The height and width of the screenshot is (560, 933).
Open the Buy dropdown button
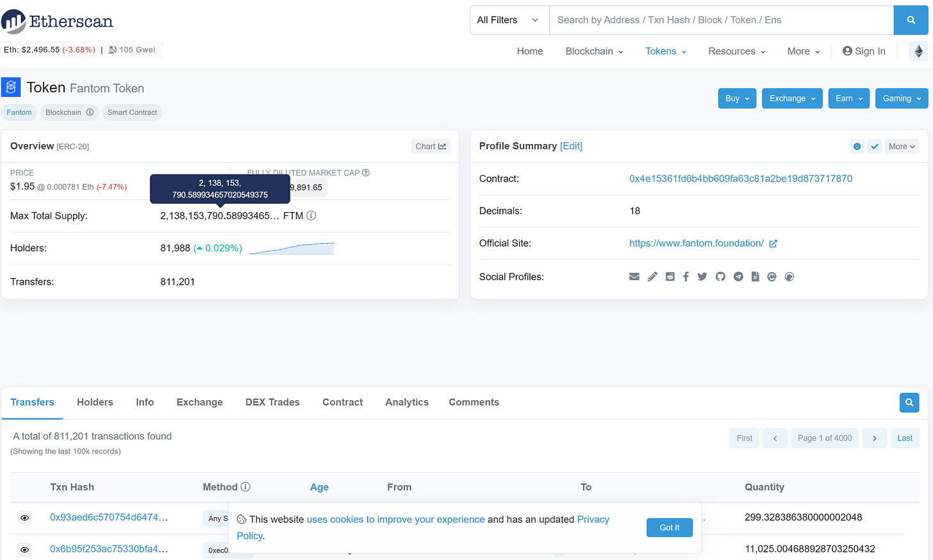pyautogui.click(x=737, y=98)
